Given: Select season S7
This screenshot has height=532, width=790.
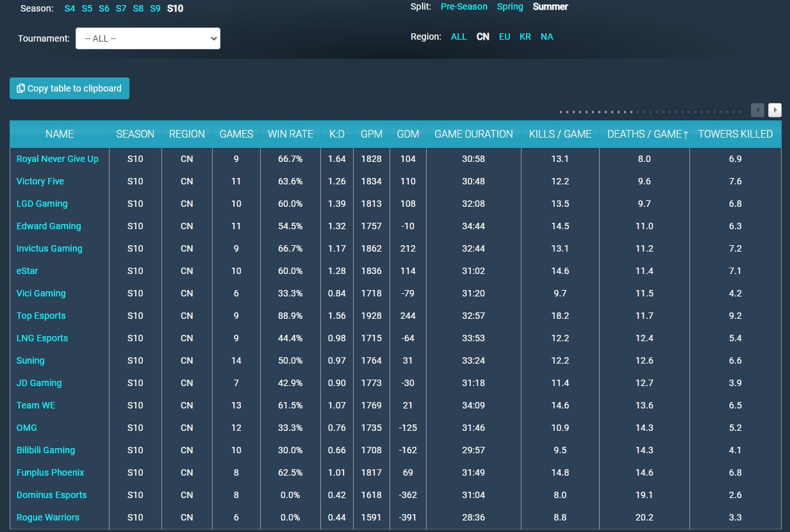Looking at the screenshot, I should click(x=121, y=8).
